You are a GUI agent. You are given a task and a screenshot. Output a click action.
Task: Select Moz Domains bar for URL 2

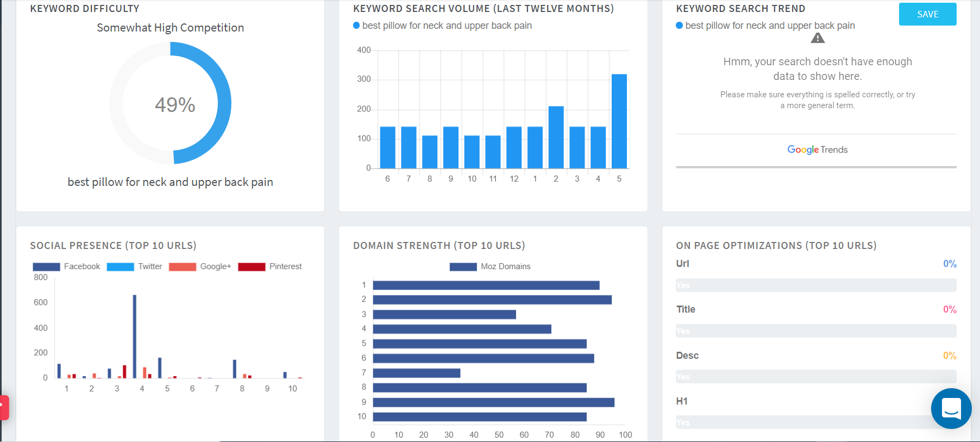[492, 300]
